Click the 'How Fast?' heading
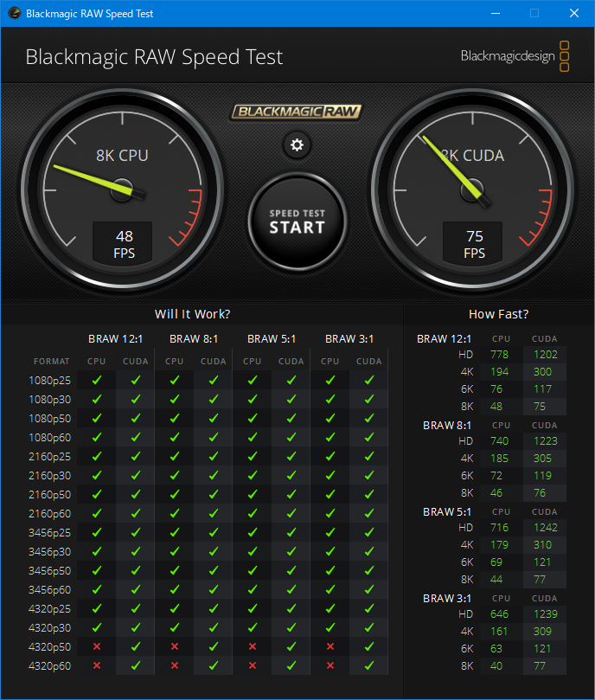This screenshot has width=595, height=700. click(499, 314)
